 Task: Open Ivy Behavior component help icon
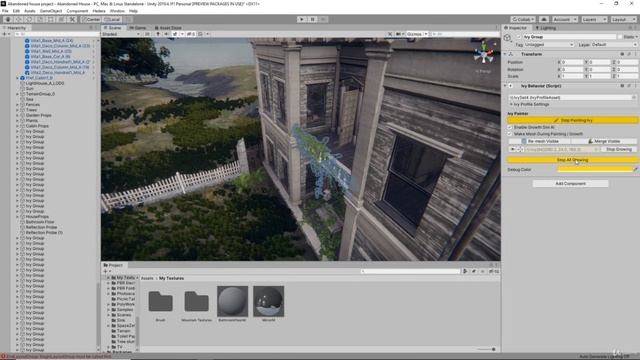(622, 86)
